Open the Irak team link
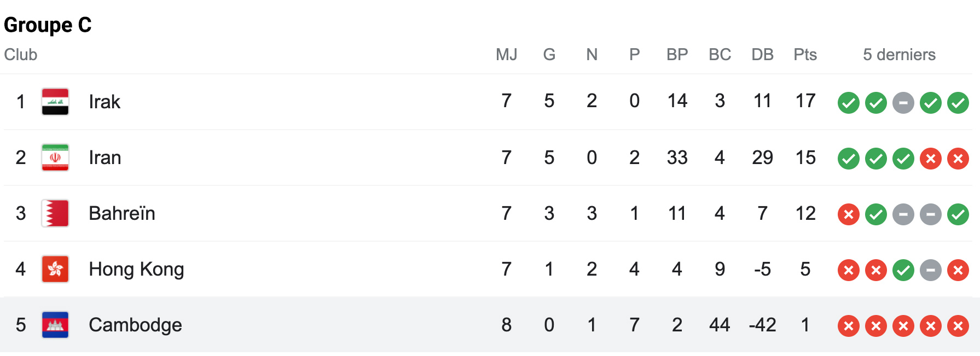Screen dimensions: 980x356 click(x=105, y=102)
